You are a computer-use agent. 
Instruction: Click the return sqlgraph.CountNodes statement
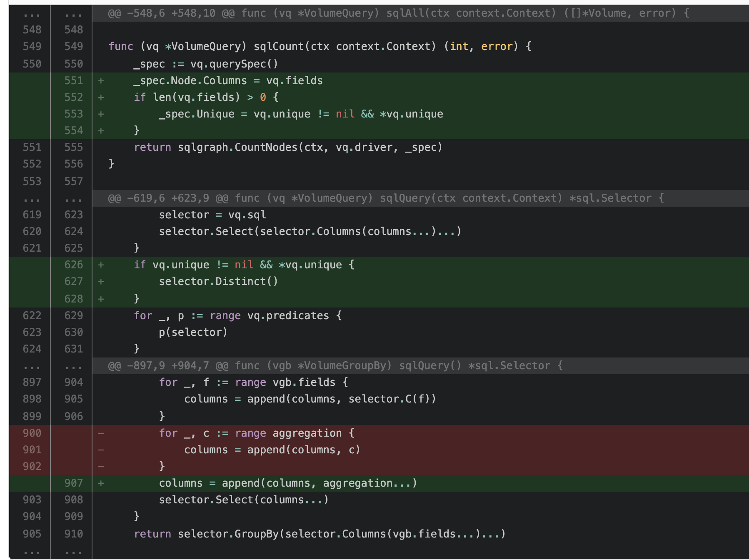pyautogui.click(x=287, y=147)
